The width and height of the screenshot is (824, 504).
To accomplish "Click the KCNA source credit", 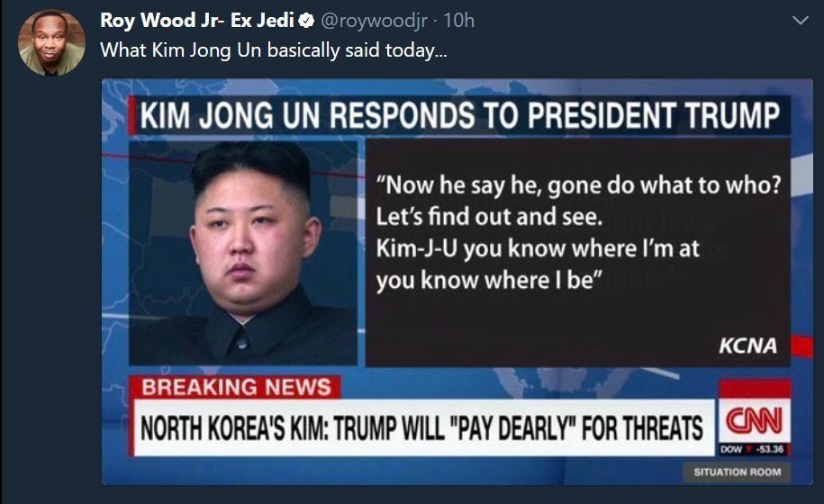I will tap(747, 346).
